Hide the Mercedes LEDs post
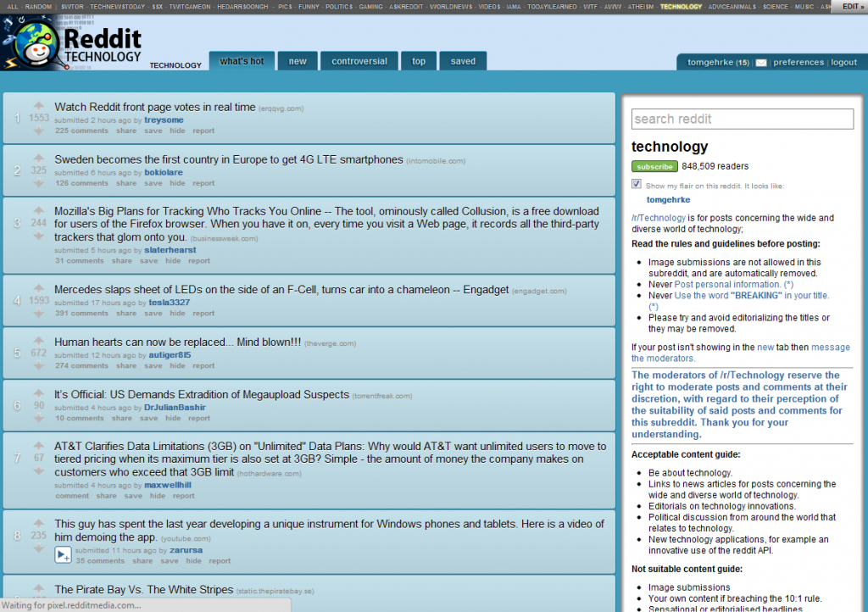868x612 pixels. click(177, 313)
